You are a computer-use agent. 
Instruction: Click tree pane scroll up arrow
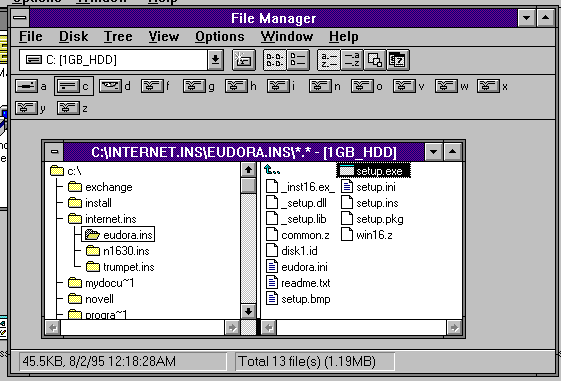[248, 170]
